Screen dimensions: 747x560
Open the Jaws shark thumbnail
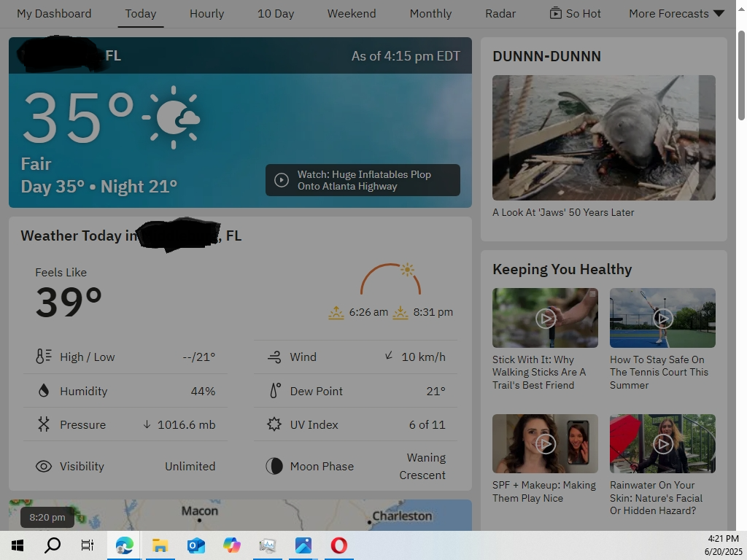[603, 138]
